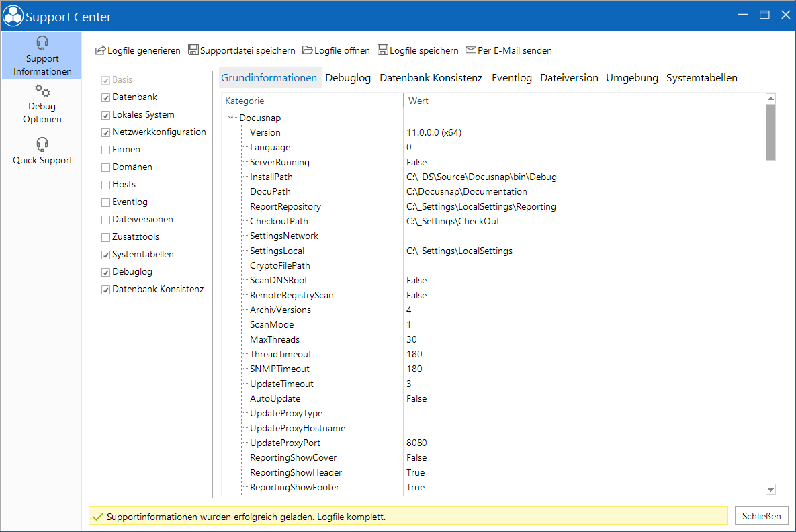The image size is (796, 532).
Task: Select the InstallPath row
Action: point(485,177)
